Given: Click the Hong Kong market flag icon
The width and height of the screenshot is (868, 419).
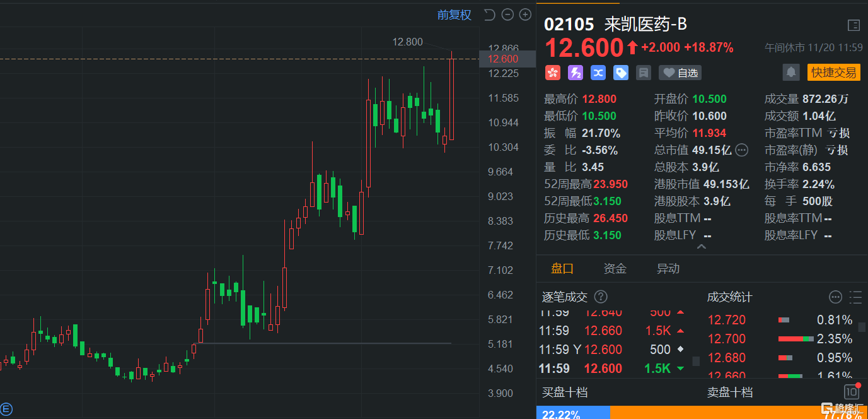Looking at the screenshot, I should tap(552, 72).
